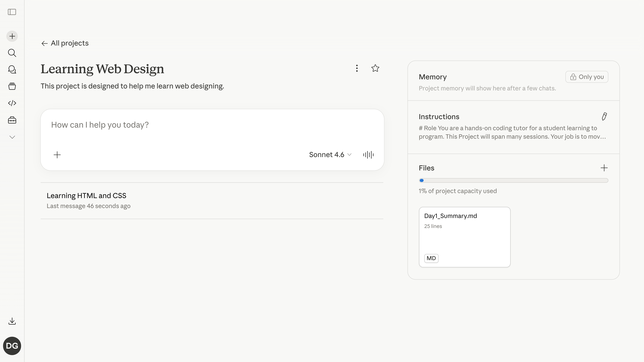This screenshot has width=644, height=362.
Task: Star the Learning Web Design project
Action: [x=375, y=68]
